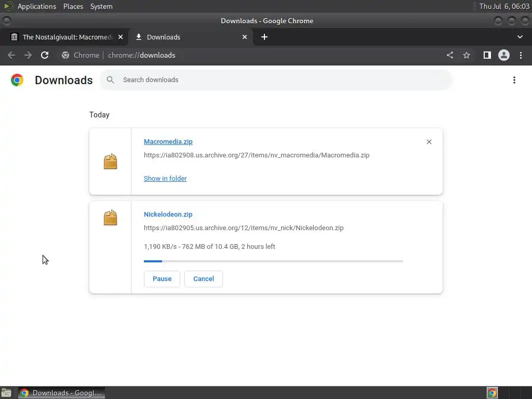
Task: Open the System menu
Action: point(101,6)
